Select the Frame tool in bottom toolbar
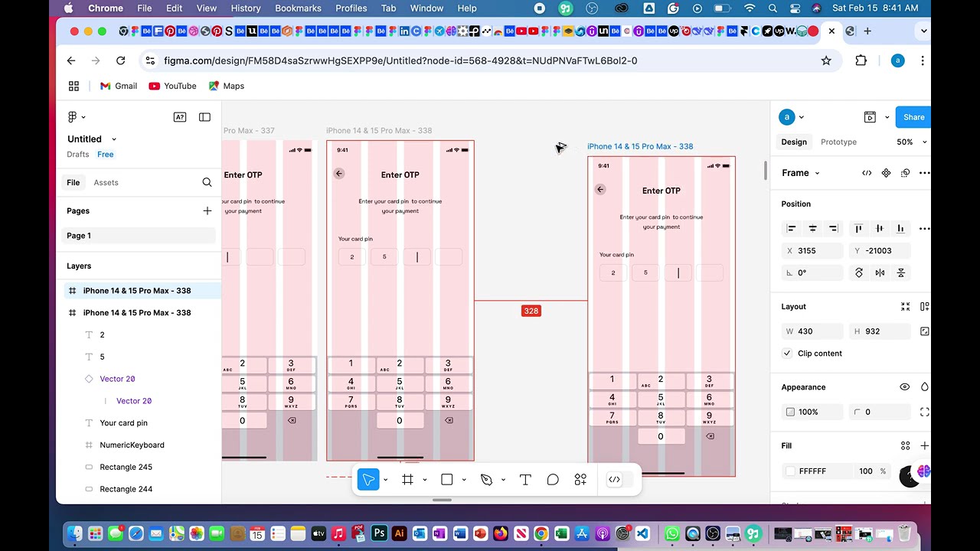 [x=407, y=480]
